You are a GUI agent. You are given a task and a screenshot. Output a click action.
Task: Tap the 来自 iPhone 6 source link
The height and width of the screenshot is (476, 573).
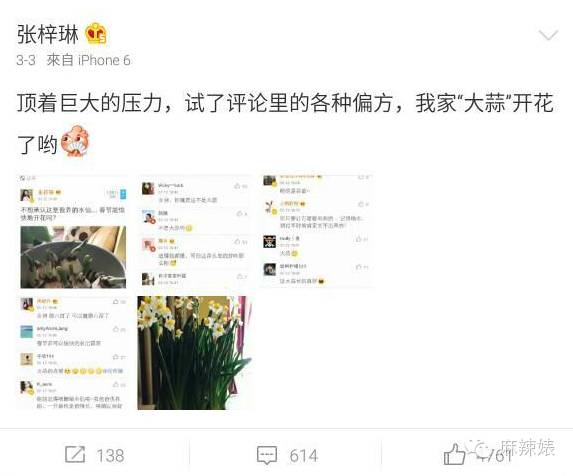(x=88, y=60)
